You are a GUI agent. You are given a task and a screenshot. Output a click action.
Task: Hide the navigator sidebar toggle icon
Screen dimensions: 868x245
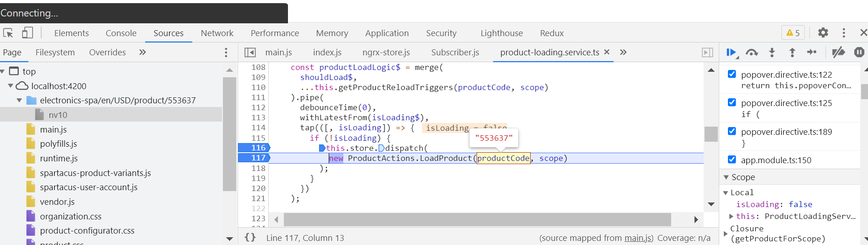pyautogui.click(x=250, y=53)
